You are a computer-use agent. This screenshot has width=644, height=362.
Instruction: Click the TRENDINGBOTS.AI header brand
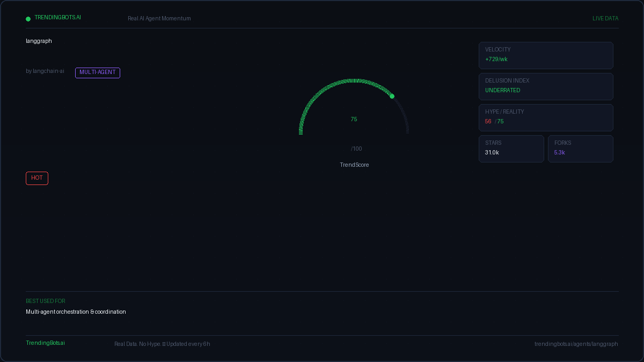tap(57, 17)
